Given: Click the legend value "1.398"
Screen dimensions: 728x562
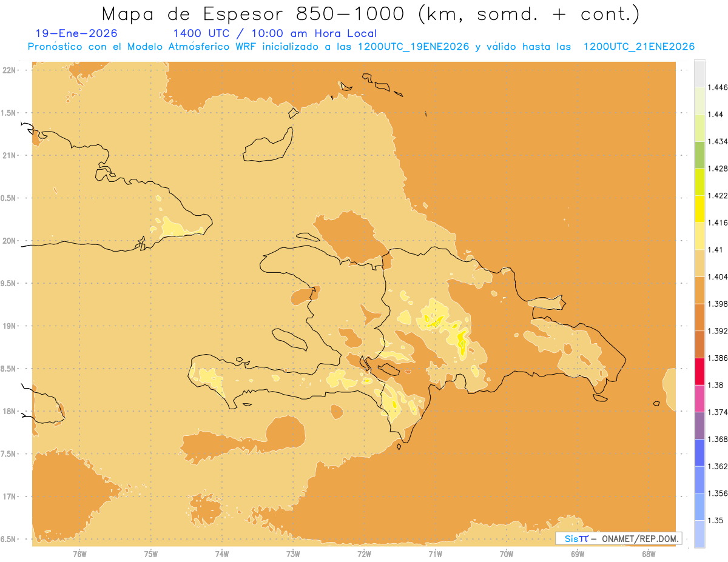Looking at the screenshot, I should [x=718, y=304].
